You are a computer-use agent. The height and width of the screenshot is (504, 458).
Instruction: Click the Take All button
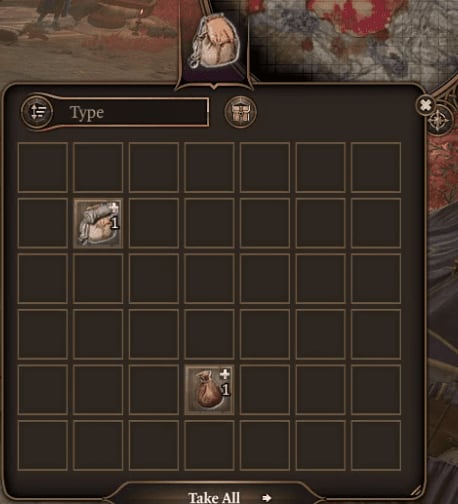coord(214,498)
